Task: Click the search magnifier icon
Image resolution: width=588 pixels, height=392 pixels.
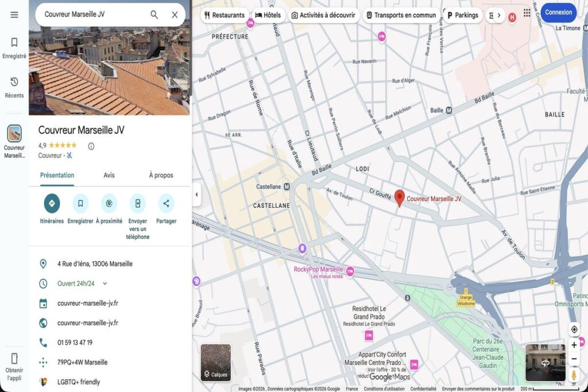Action: [x=154, y=14]
